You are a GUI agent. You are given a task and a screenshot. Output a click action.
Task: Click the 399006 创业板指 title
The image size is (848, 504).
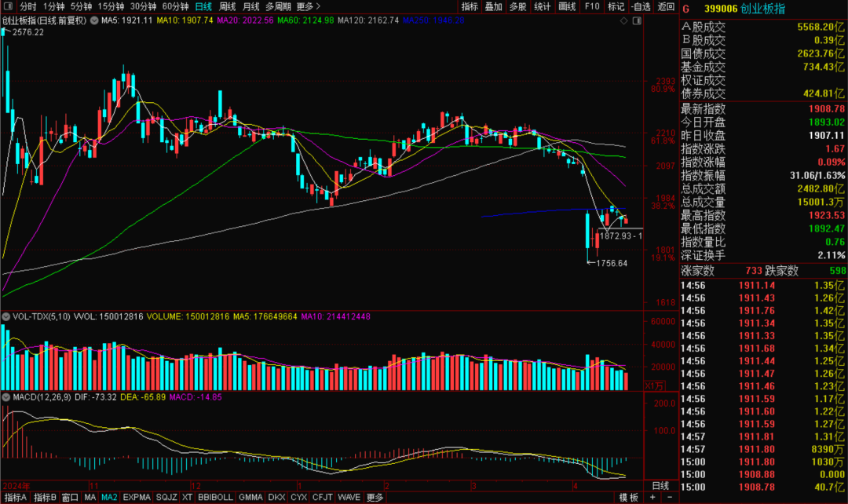tap(744, 9)
